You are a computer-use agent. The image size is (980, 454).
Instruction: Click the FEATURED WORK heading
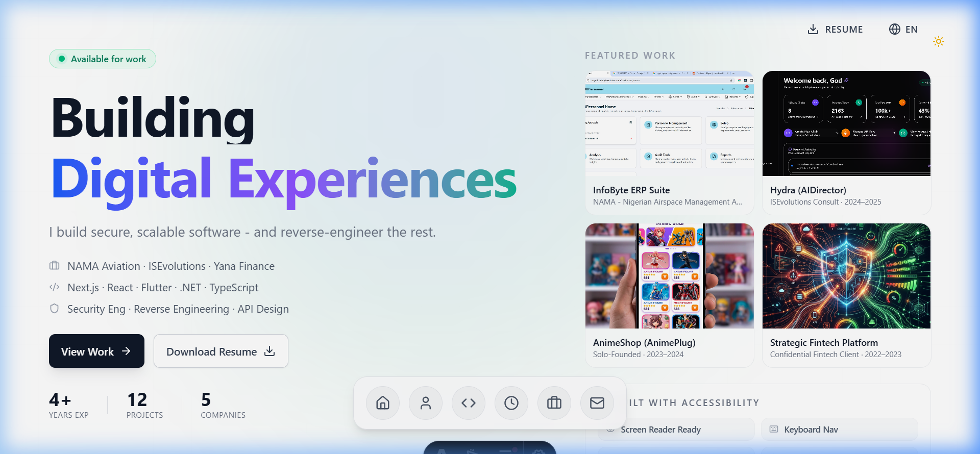630,56
